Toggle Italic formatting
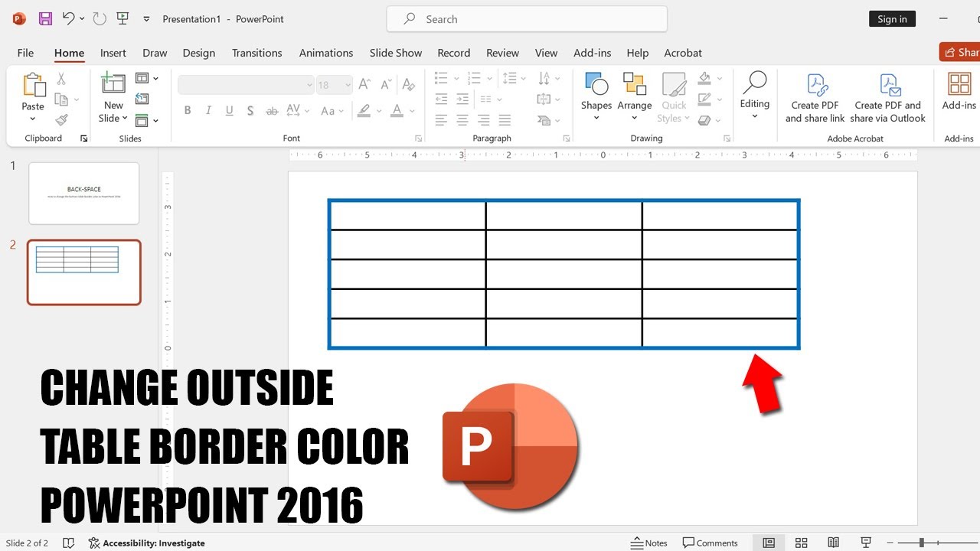 208,111
